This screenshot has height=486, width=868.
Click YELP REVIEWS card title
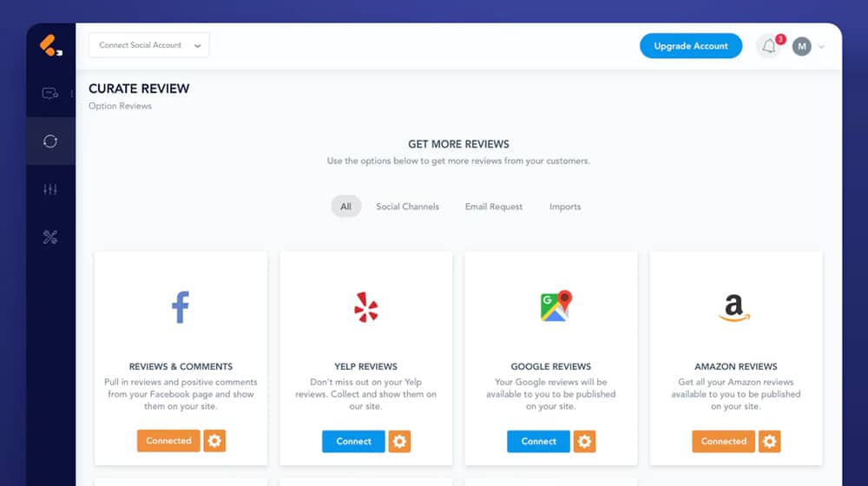click(366, 366)
